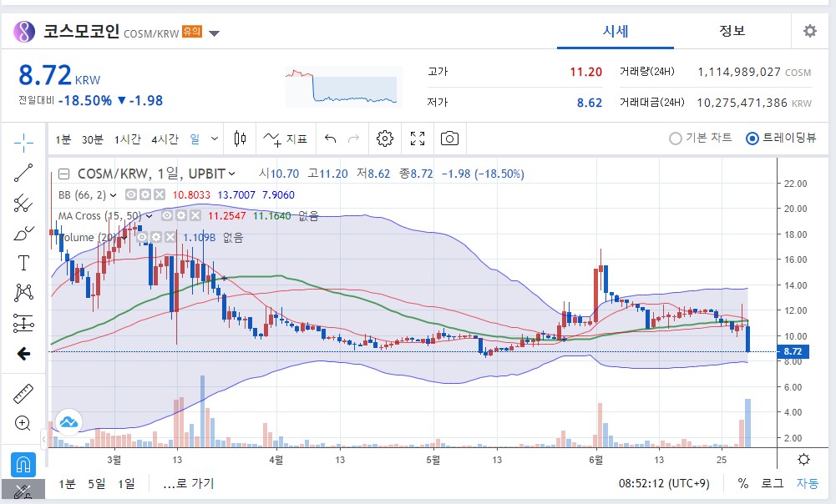Open page settings gear next to 정보 tab
The height and width of the screenshot is (504, 836).
point(810,31)
